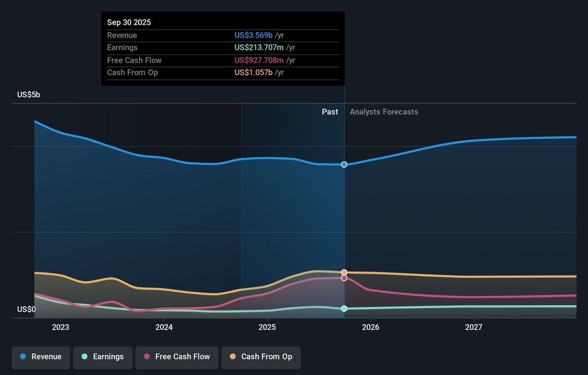This screenshot has width=588, height=375.
Task: Hide the Earnings series via legend
Action: (x=102, y=357)
